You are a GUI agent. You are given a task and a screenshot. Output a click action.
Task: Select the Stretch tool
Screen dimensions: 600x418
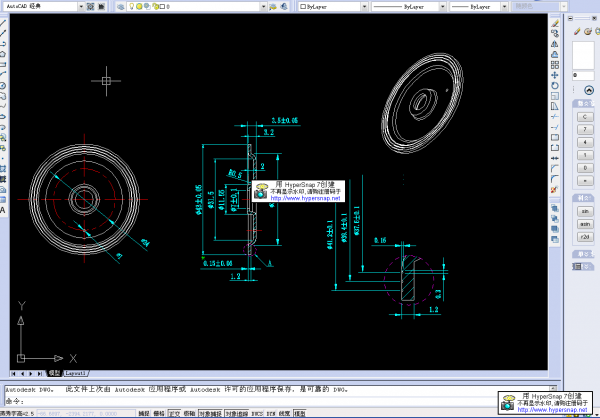[x=555, y=106]
